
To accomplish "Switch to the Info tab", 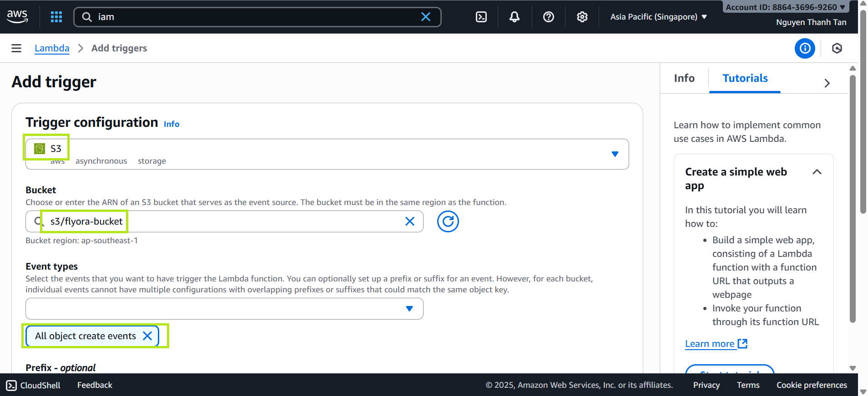I will tap(684, 78).
